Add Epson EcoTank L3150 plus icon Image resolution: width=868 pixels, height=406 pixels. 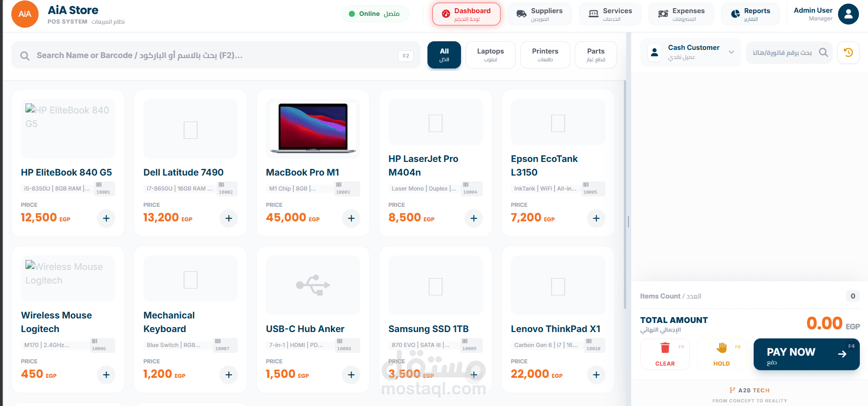coord(596,218)
